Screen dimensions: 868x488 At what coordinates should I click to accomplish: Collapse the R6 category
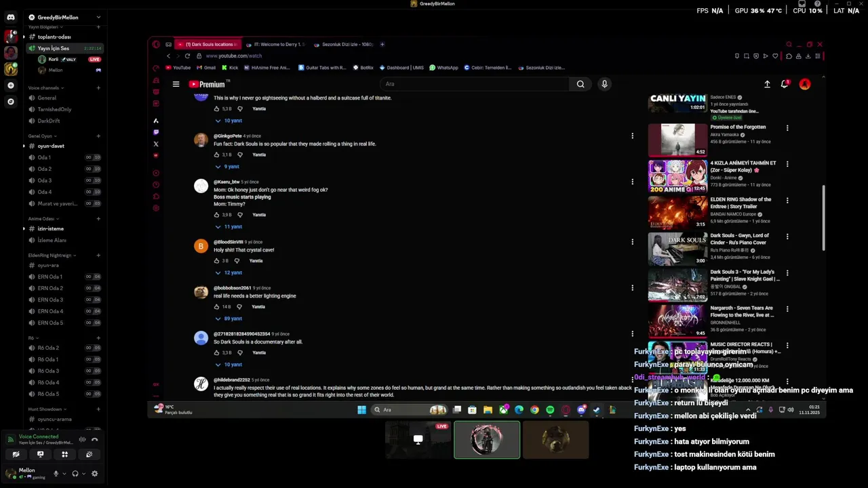tap(33, 338)
